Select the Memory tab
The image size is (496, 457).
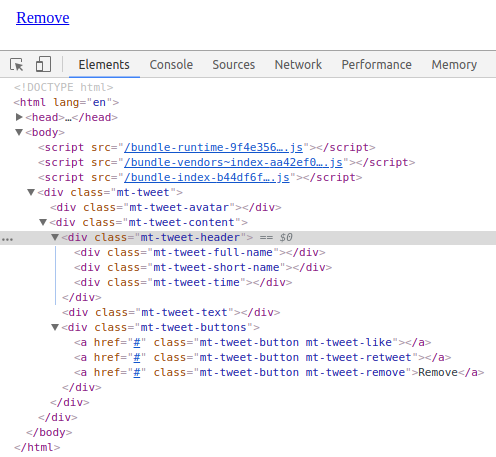454,64
